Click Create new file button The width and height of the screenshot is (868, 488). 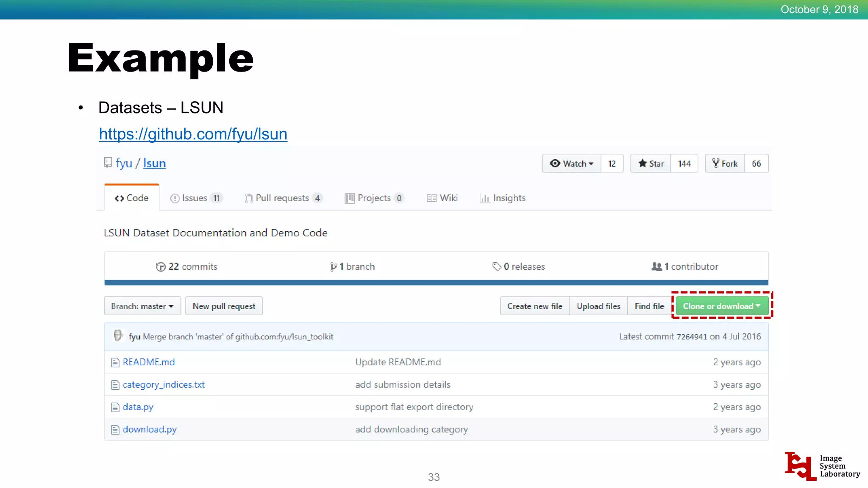tap(535, 306)
